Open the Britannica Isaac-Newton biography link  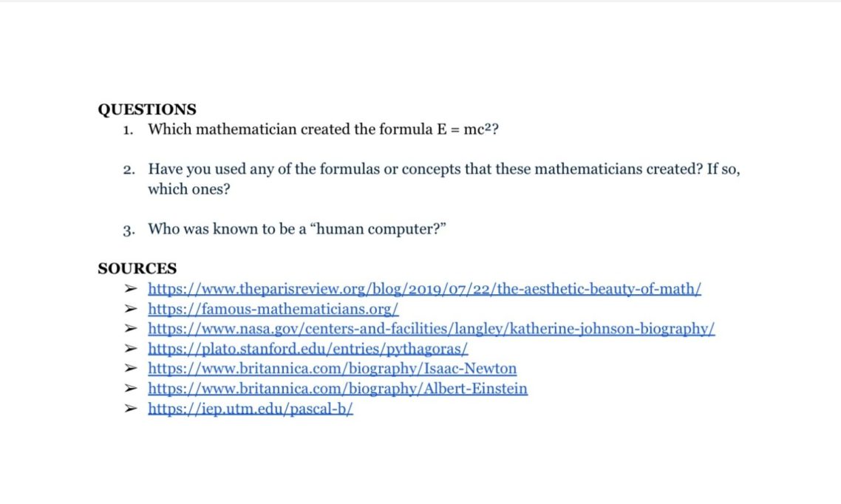tap(332, 369)
